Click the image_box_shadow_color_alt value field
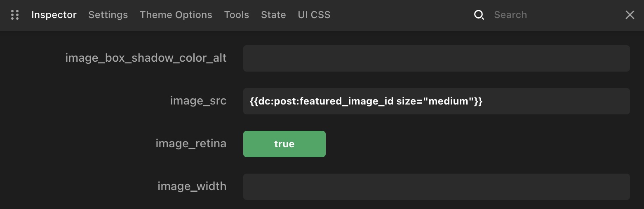 pyautogui.click(x=436, y=58)
